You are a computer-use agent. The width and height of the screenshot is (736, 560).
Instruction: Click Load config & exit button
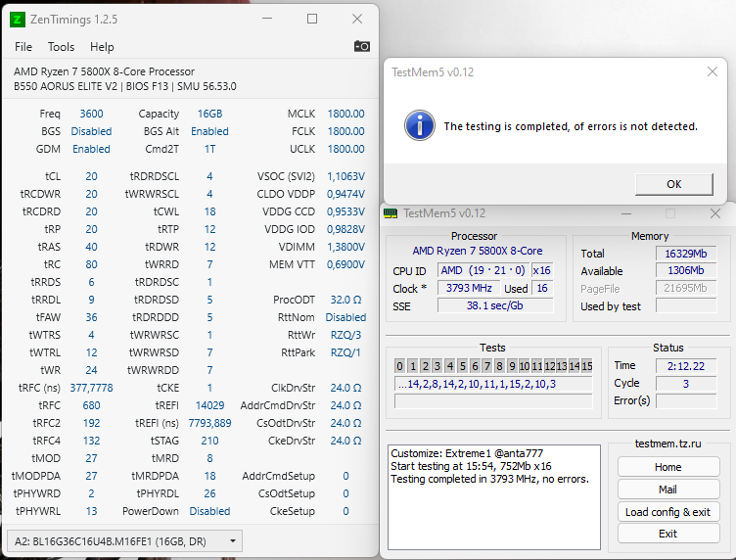pyautogui.click(x=668, y=512)
